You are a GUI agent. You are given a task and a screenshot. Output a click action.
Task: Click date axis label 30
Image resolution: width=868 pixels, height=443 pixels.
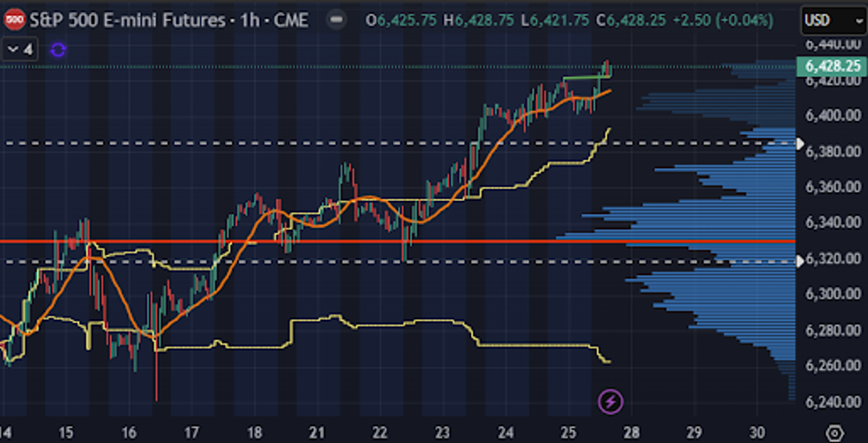click(757, 433)
